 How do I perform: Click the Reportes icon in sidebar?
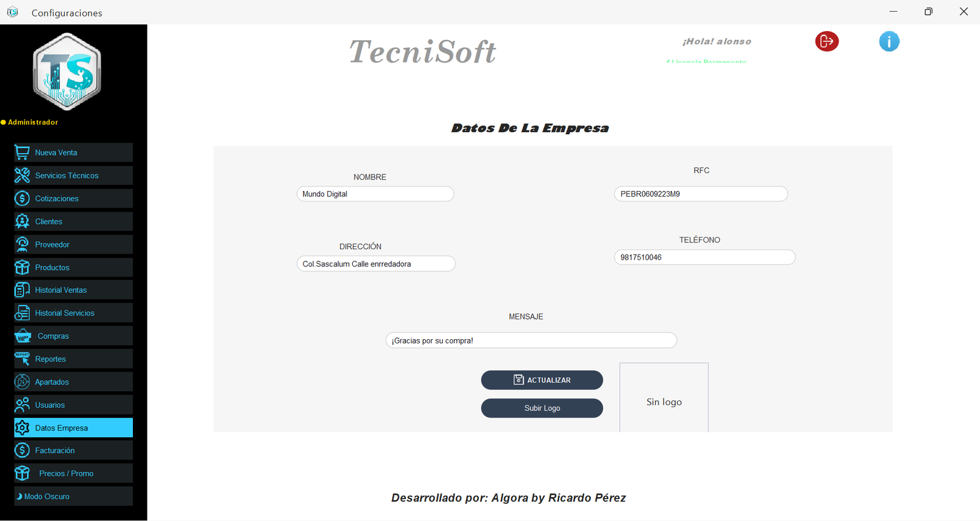point(22,359)
